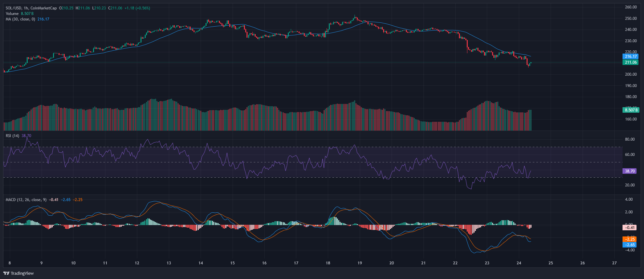The width and height of the screenshot is (644, 279).
Task: Select the 250.00 price scale label
Action: click(x=631, y=19)
